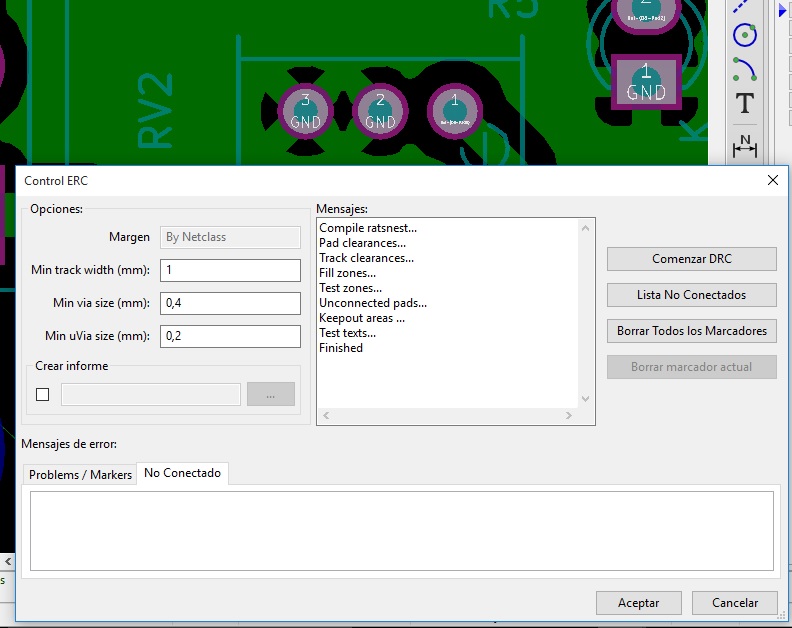Click the RV2 reference label on board
This screenshot has width=792, height=628.
(x=155, y=110)
